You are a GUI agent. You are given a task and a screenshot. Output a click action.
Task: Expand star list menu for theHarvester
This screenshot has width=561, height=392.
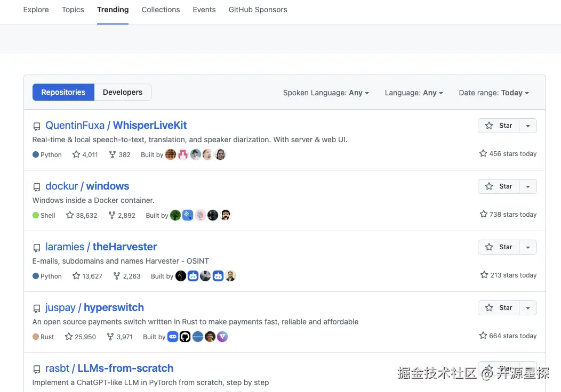[x=528, y=247]
